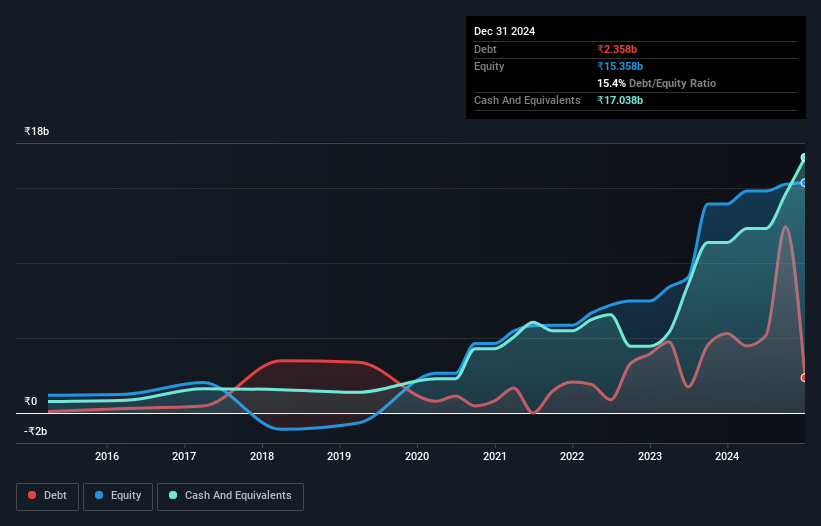Click the 2018 x-axis label

point(262,456)
